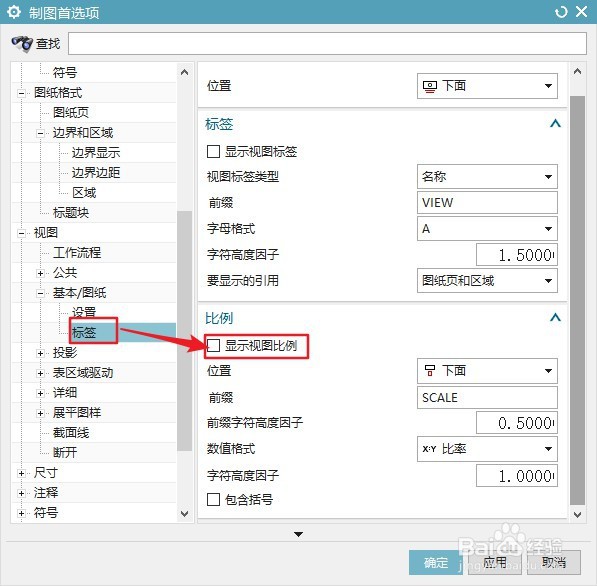Open 数值格式 dropdown showing 比率
Viewport: 597px width, 586px height.
487,449
